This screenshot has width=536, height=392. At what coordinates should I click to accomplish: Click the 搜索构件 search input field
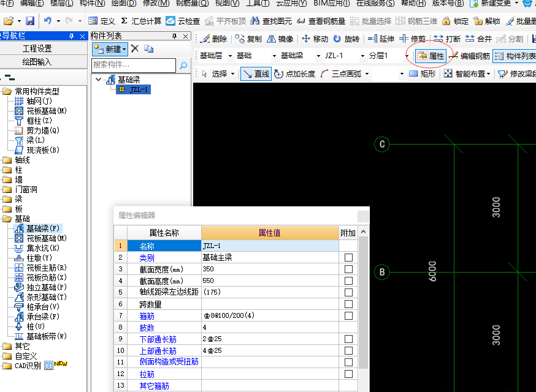[x=134, y=65]
